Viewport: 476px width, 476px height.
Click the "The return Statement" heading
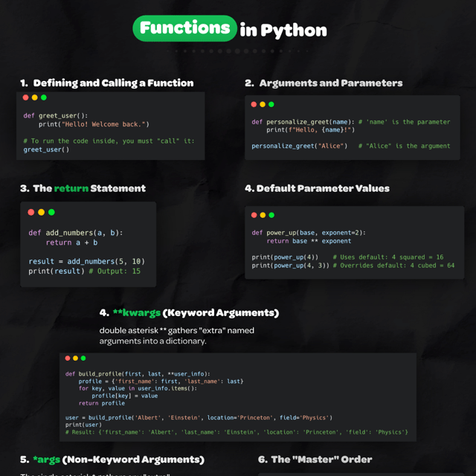pos(83,189)
